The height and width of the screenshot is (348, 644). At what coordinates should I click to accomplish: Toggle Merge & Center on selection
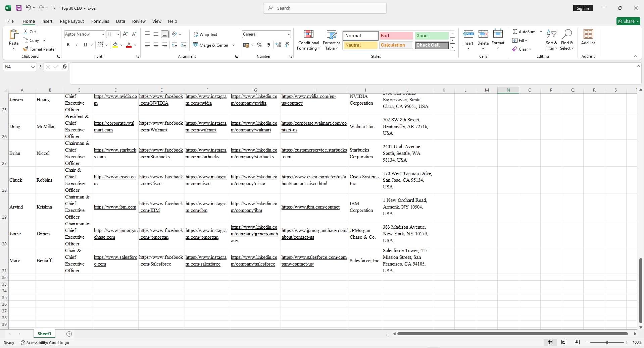(211, 45)
